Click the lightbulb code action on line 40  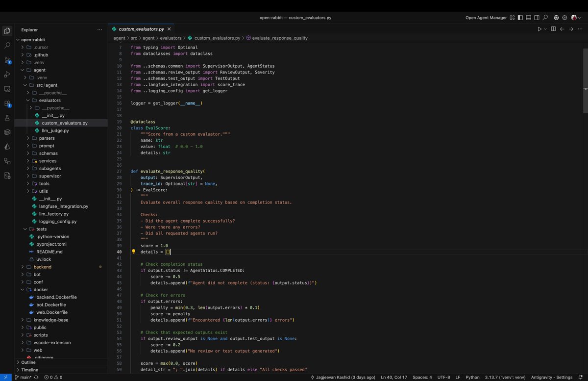pyautogui.click(x=133, y=252)
